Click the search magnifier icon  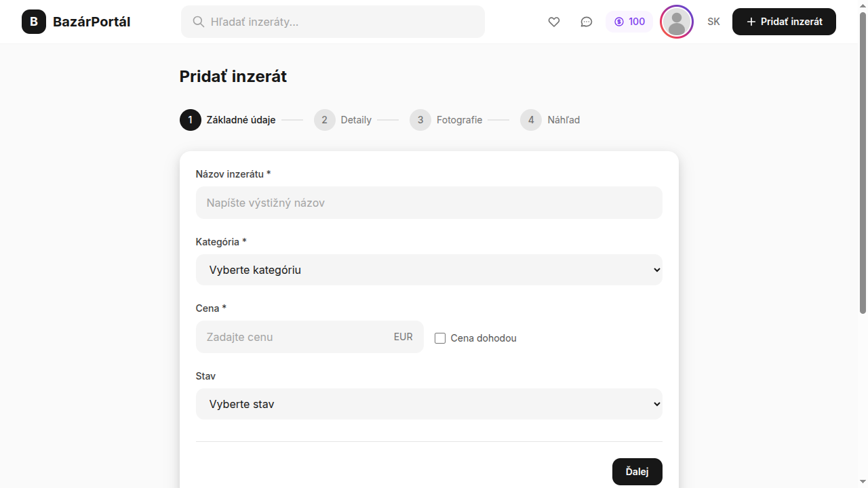pyautogui.click(x=199, y=22)
